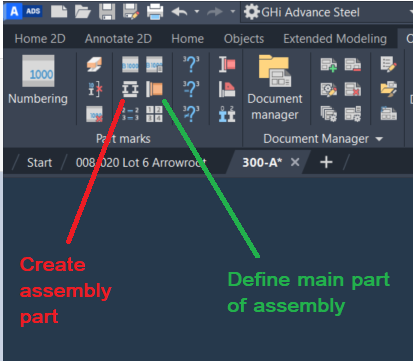The image size is (413, 361).
Task: Click the orange beam part icon
Action: click(x=95, y=64)
